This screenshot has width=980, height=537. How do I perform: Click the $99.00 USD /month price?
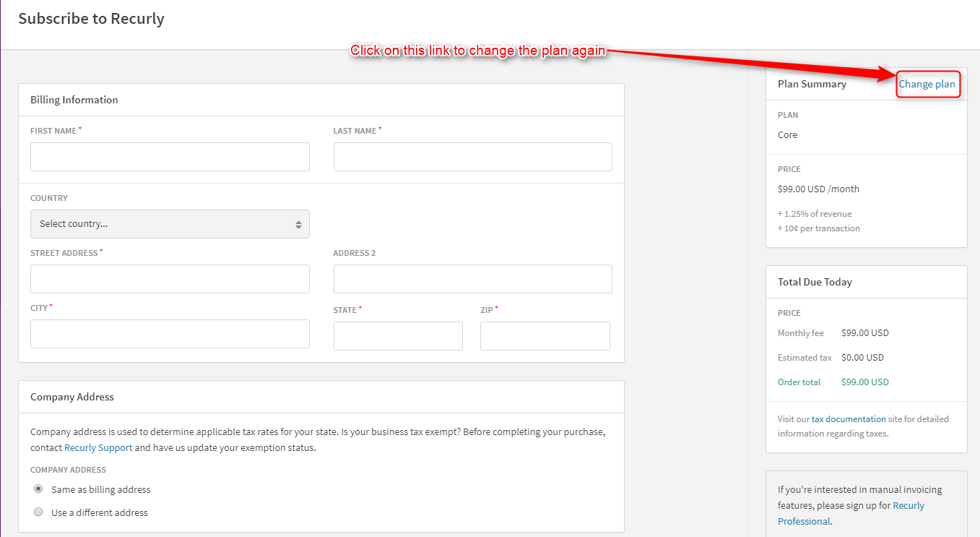click(818, 189)
